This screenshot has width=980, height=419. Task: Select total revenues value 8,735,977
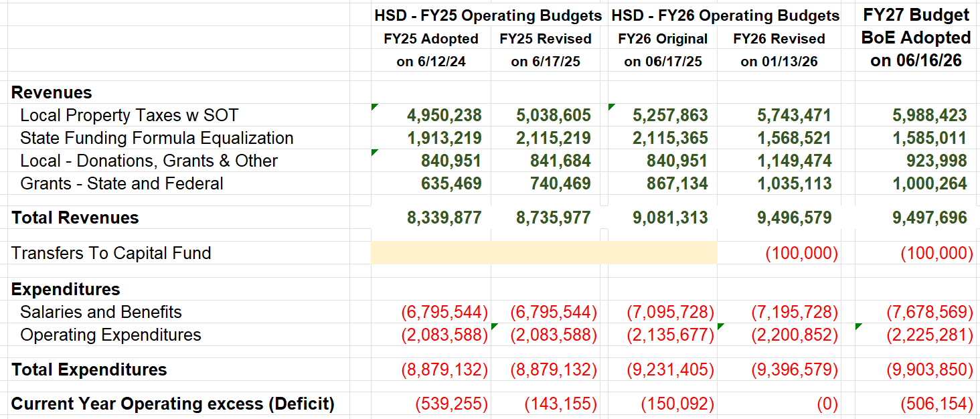tap(554, 218)
